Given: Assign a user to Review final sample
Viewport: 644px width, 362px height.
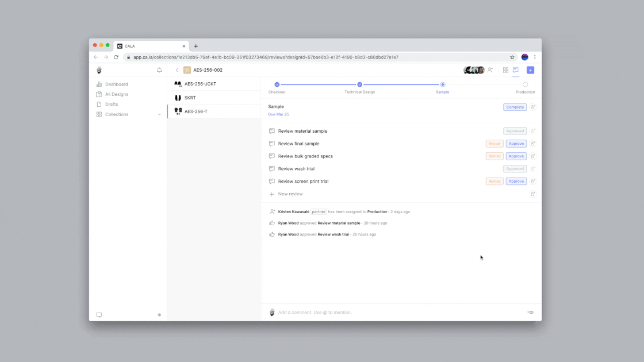Looking at the screenshot, I should pos(533,144).
